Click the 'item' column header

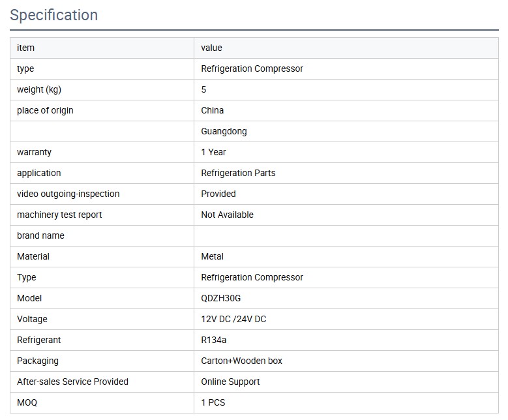tap(25, 48)
